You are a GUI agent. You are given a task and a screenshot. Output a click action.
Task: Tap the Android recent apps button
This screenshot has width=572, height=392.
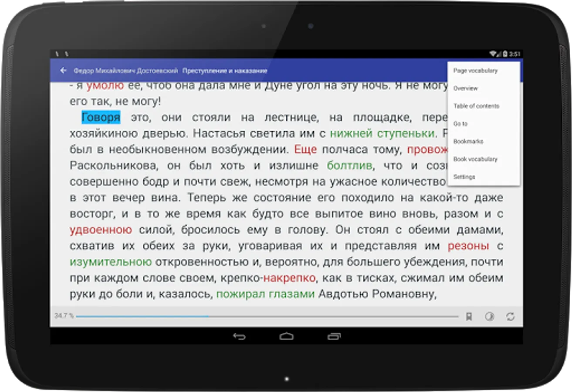[334, 336]
